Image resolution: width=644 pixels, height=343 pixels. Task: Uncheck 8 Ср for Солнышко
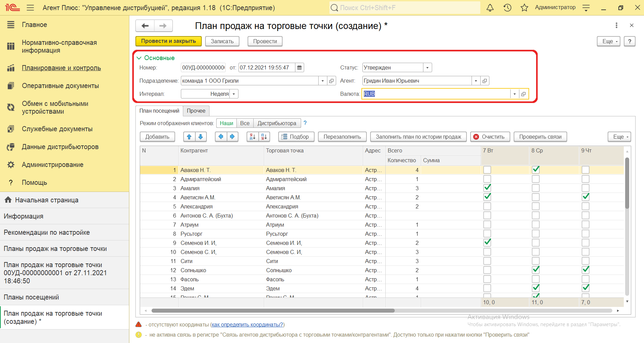tap(536, 270)
